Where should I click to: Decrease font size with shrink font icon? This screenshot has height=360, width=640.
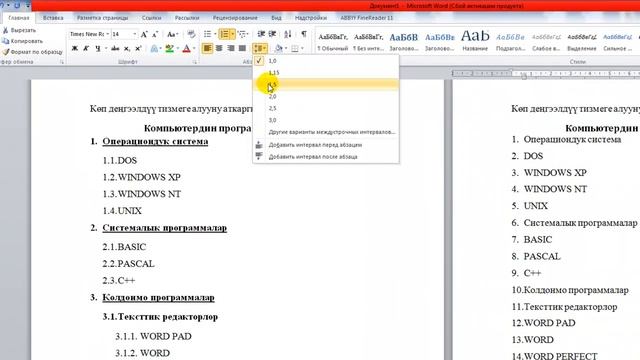click(x=155, y=35)
